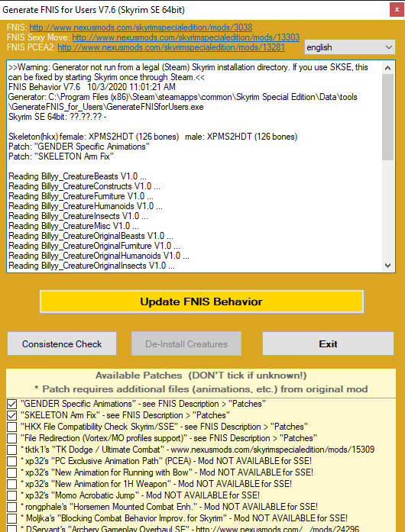Click Reading Billyy_CreatureOriginalFurniture V1.0 line
The image size is (405, 532).
click(x=94, y=246)
